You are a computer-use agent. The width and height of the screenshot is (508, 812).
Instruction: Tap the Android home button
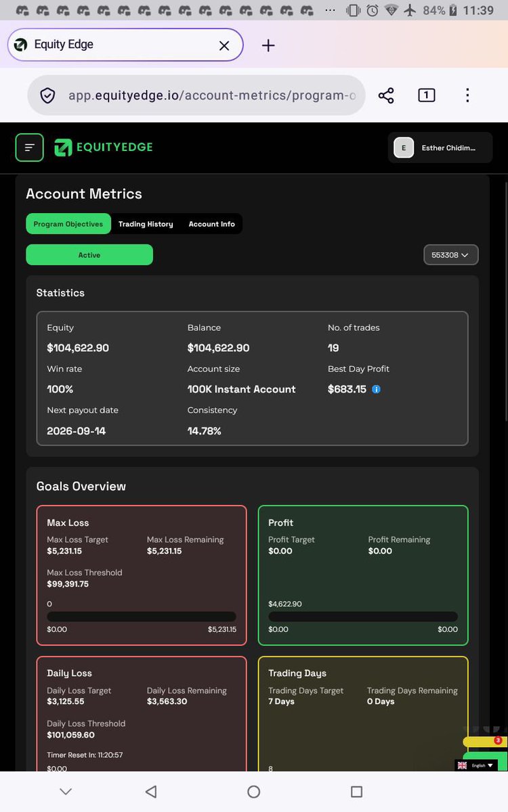point(253,792)
